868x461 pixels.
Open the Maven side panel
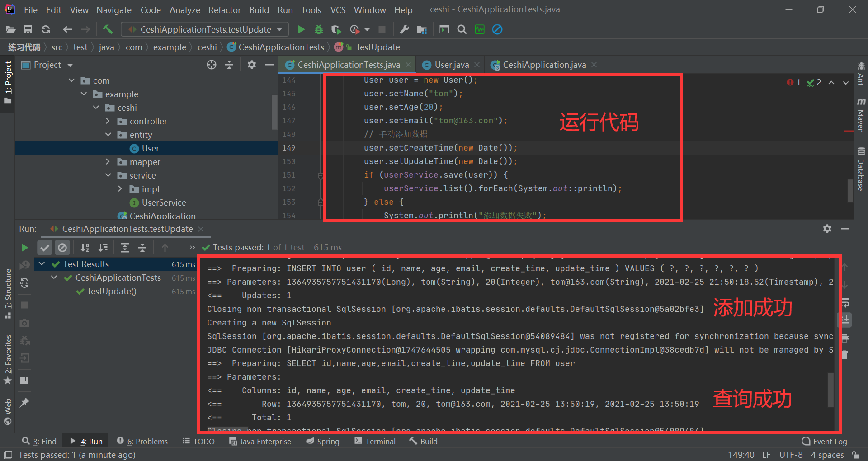click(x=861, y=115)
